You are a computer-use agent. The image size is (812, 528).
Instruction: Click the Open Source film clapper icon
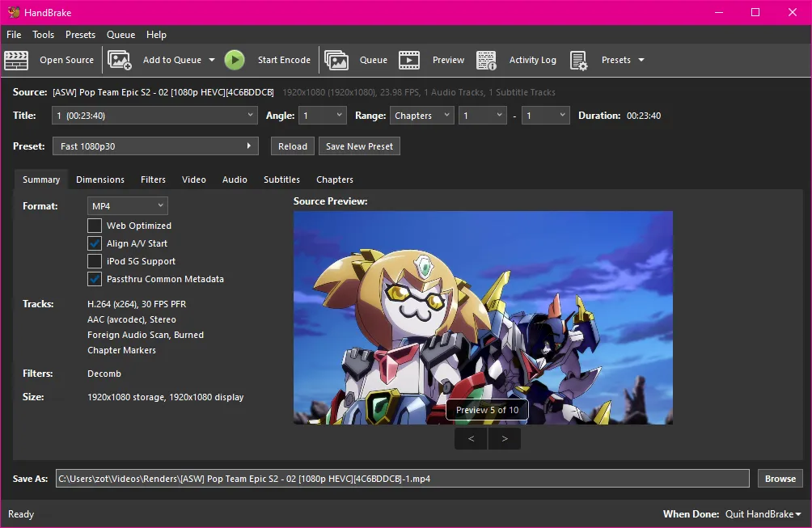[x=16, y=60]
